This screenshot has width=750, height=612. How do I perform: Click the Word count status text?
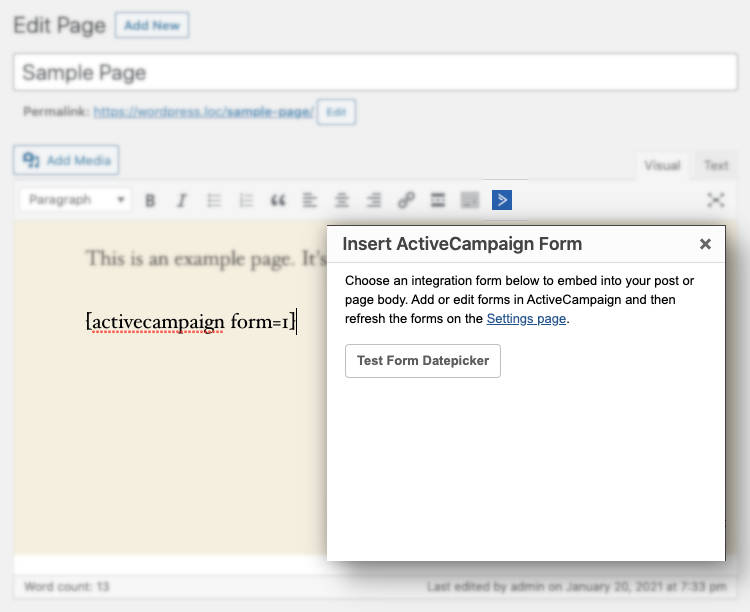tap(67, 587)
